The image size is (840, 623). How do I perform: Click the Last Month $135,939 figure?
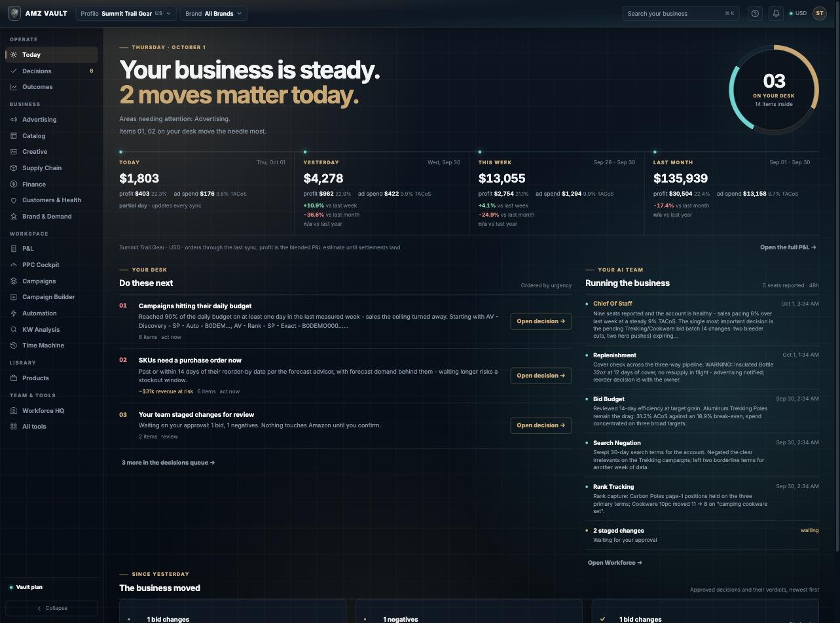click(x=680, y=178)
